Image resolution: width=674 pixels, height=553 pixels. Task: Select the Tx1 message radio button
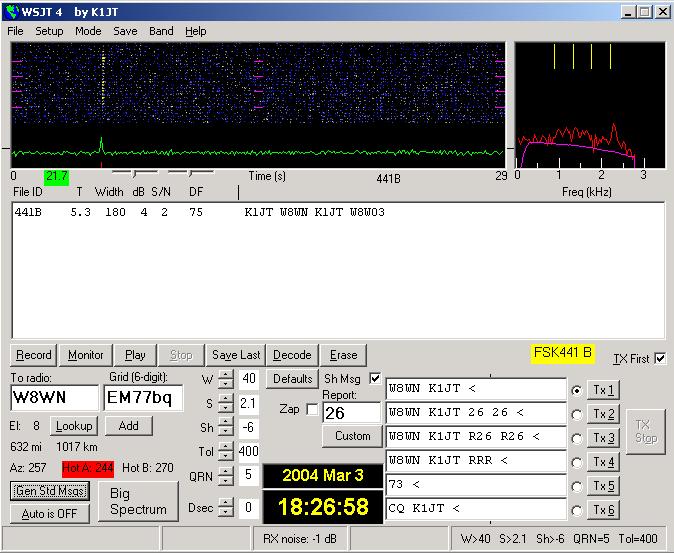click(577, 391)
